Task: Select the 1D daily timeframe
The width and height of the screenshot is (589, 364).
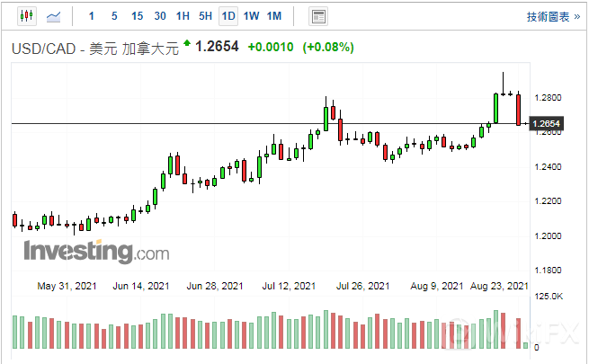Action: coord(228,16)
